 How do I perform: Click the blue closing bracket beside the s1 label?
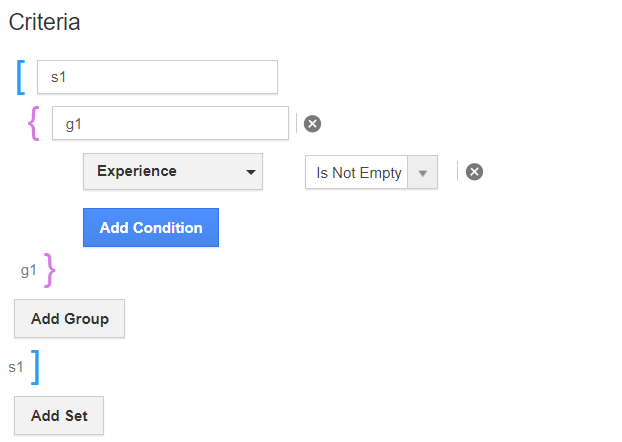(35, 367)
